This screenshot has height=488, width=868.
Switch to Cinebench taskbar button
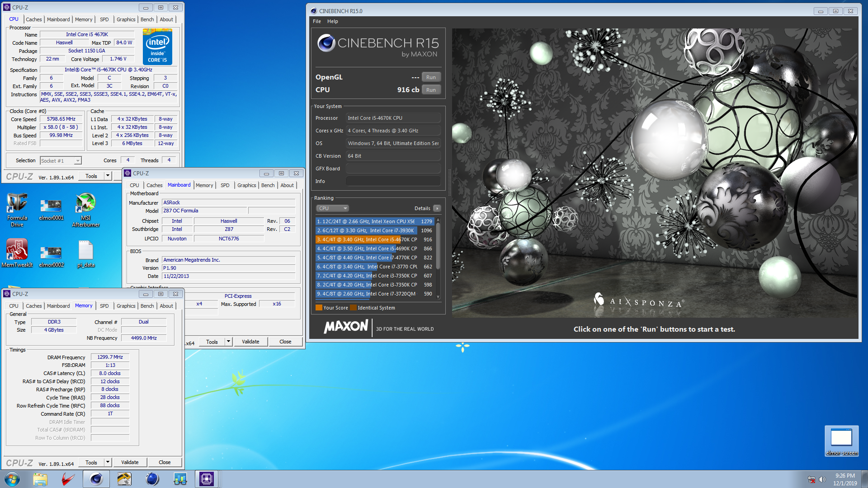(96, 479)
